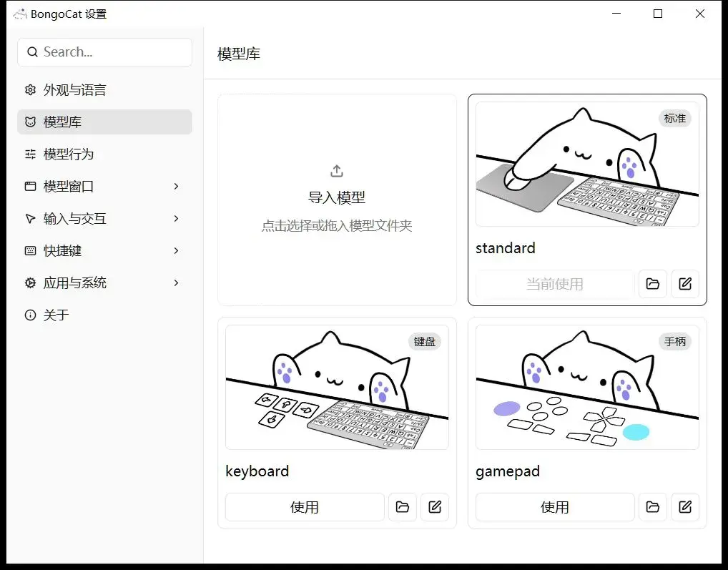Click the upload icon above 导入模型
This screenshot has height=570, width=728.
tap(337, 171)
